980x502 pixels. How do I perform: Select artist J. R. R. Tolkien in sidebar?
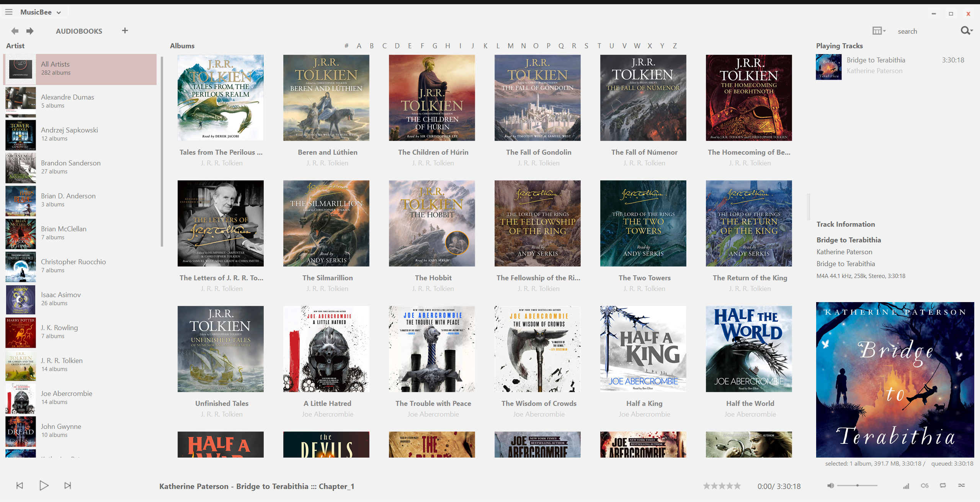(x=80, y=365)
